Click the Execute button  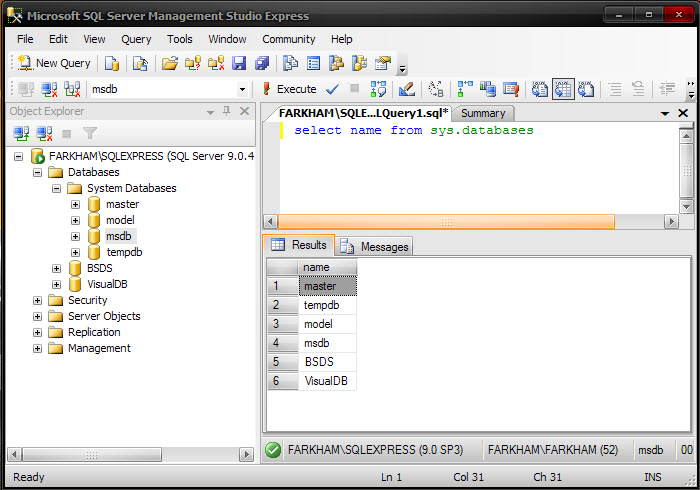289,89
